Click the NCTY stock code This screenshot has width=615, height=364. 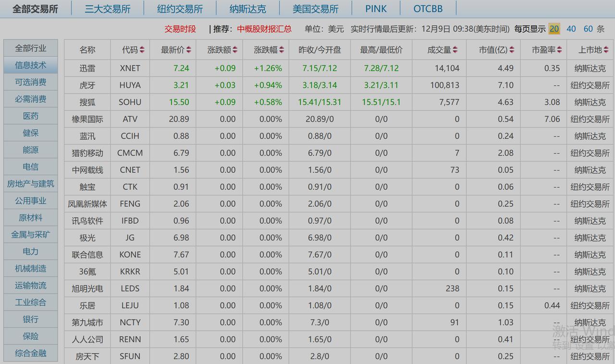click(130, 322)
